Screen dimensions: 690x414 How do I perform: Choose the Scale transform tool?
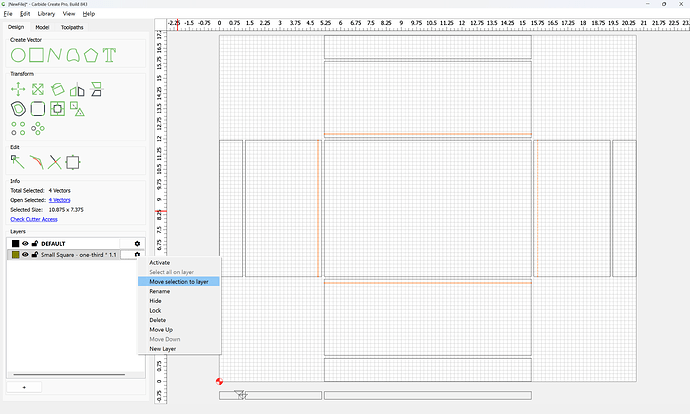tap(38, 89)
